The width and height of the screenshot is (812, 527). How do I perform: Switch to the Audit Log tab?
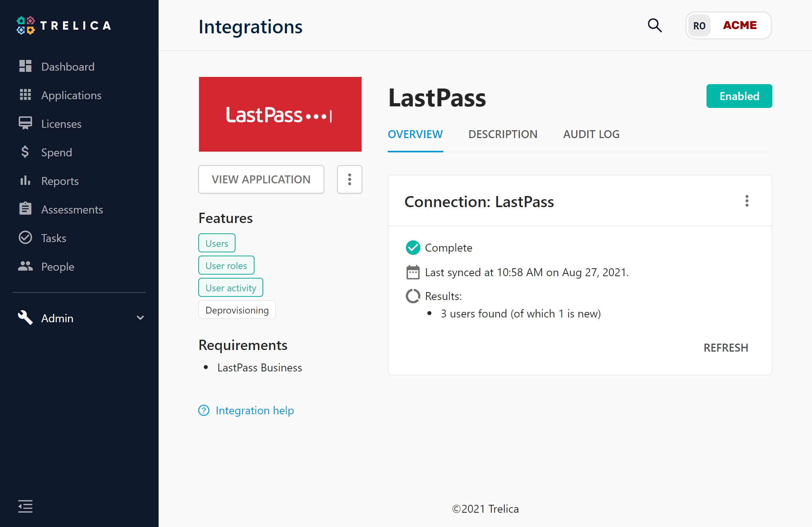click(x=591, y=135)
